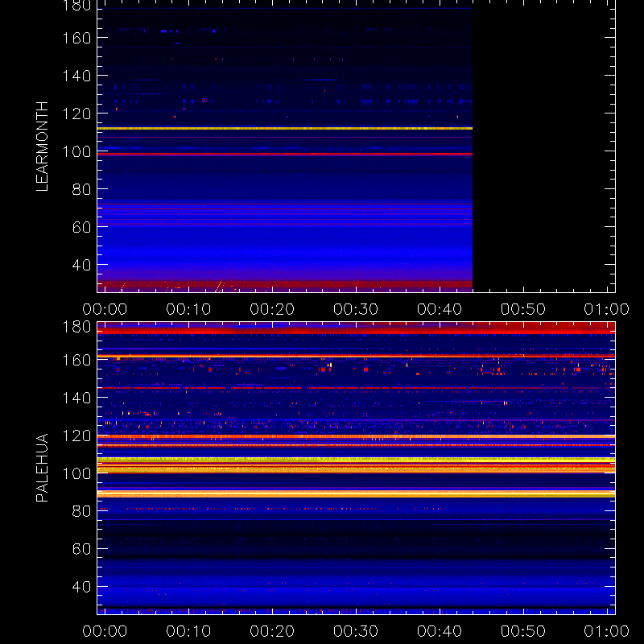Click the yellow emission band in LEARMONTH spectrogram
Screen dimensions: 644x644
[x=285, y=129]
